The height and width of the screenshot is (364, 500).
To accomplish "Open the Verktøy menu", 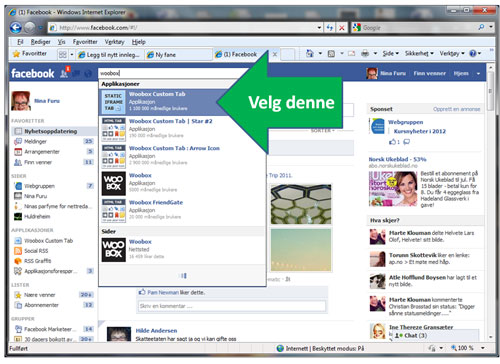I will coord(114,42).
